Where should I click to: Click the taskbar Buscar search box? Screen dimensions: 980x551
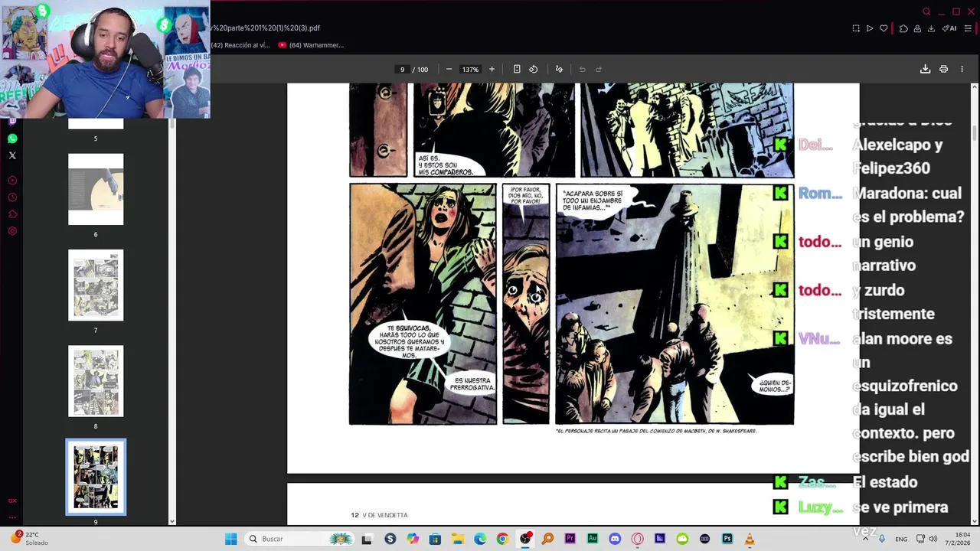[301, 539]
